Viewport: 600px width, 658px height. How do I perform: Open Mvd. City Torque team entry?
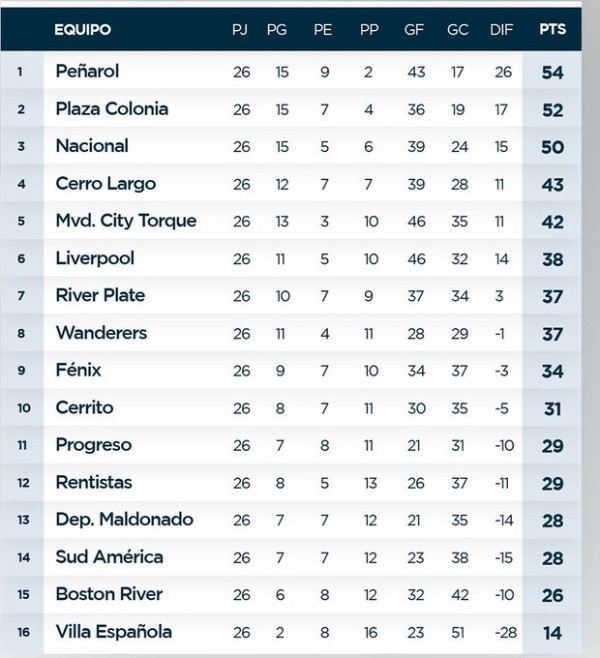point(126,221)
